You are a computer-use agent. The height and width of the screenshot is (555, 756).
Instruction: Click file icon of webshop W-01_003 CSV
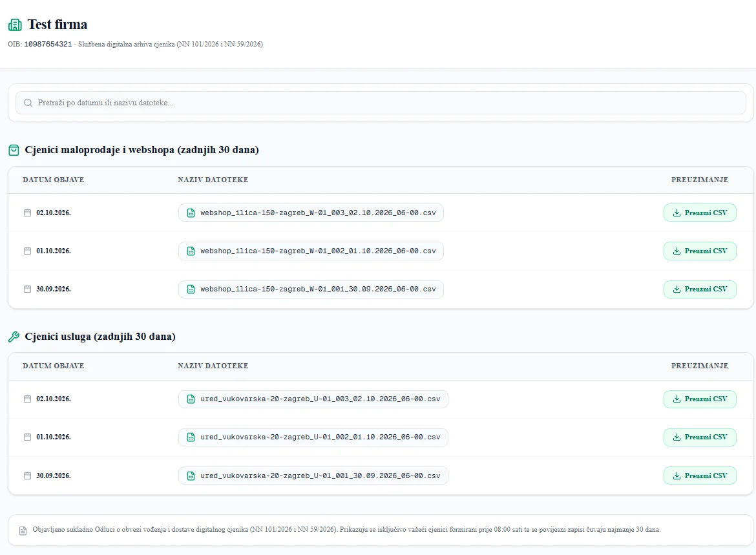191,213
